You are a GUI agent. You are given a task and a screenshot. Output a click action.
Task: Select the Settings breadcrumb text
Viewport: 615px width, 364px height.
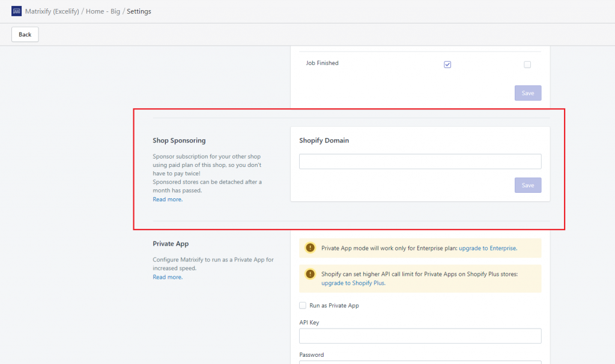pos(139,11)
